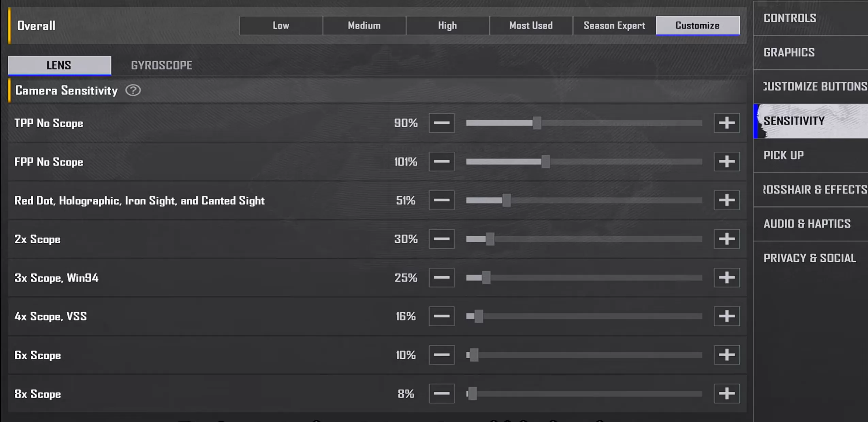Increase TPP No Scope with plus button
The height and width of the screenshot is (422, 868).
pyautogui.click(x=727, y=123)
